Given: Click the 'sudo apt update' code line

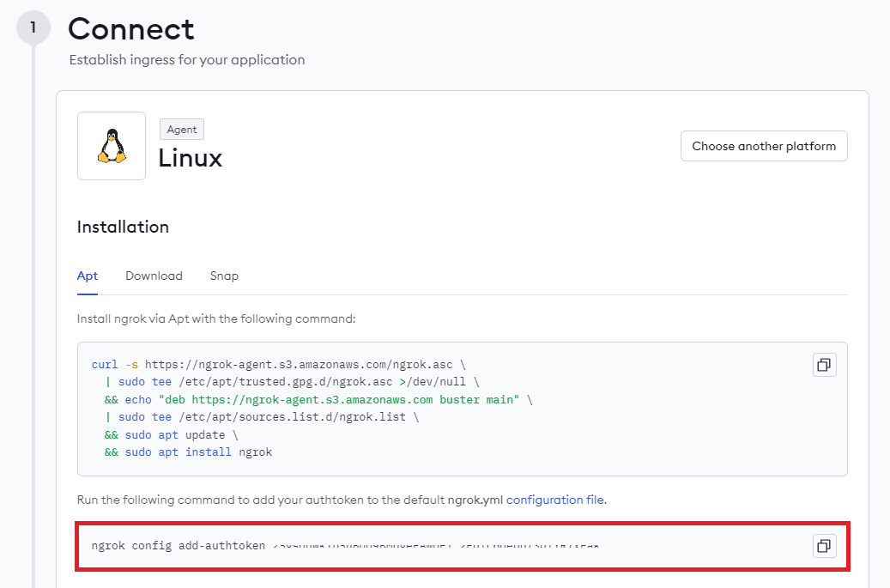Looking at the screenshot, I should click(172, 434).
